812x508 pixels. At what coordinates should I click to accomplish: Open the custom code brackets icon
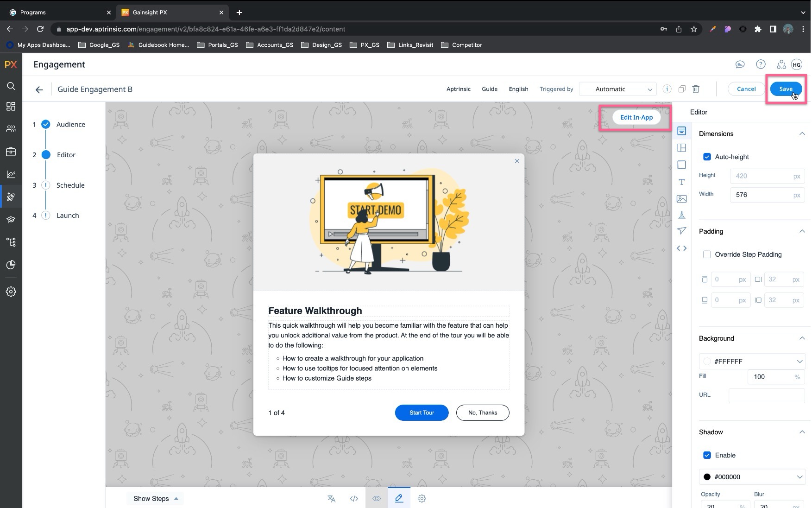(x=681, y=248)
